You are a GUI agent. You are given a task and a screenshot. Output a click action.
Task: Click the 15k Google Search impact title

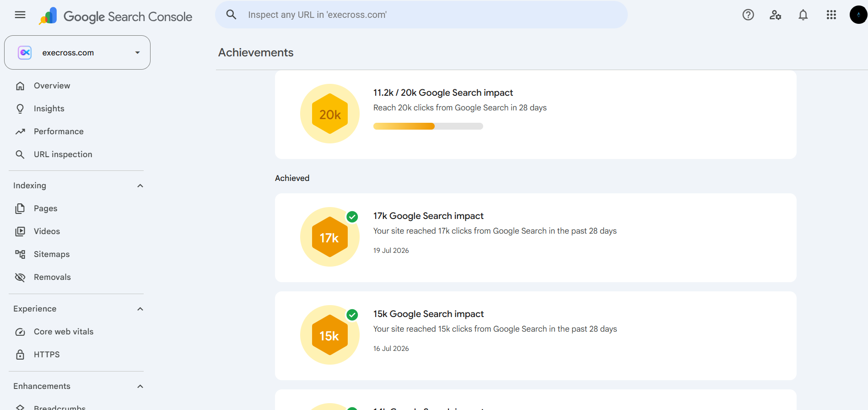[x=428, y=314]
